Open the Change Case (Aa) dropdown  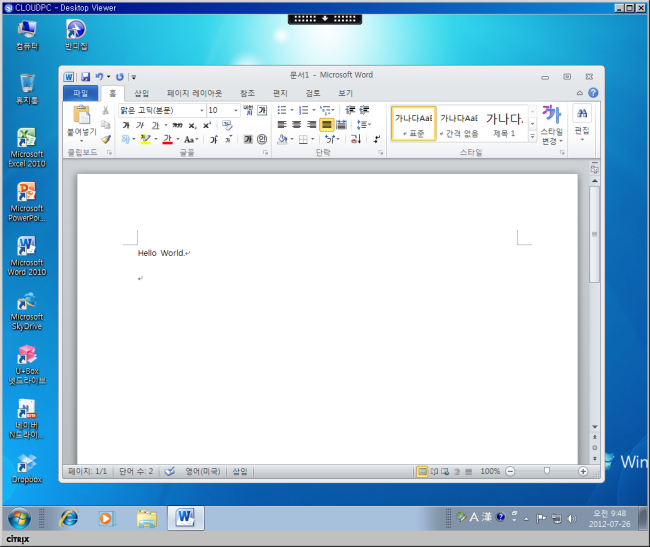click(x=191, y=140)
